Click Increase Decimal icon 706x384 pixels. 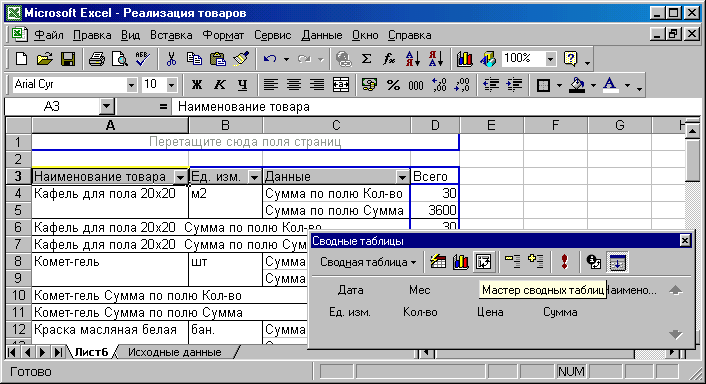pyautogui.click(x=439, y=85)
